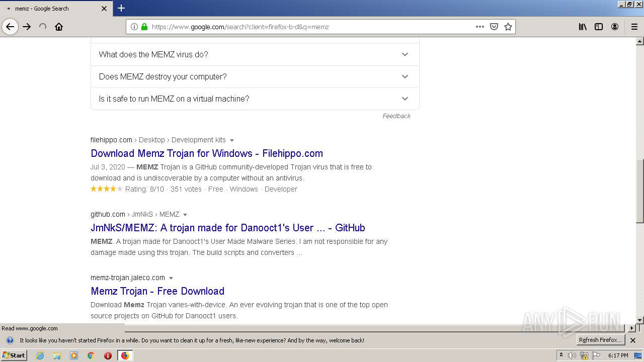
Task: Open memz-trojan.jaleco.com result dropdown arrow
Action: [x=171, y=278]
